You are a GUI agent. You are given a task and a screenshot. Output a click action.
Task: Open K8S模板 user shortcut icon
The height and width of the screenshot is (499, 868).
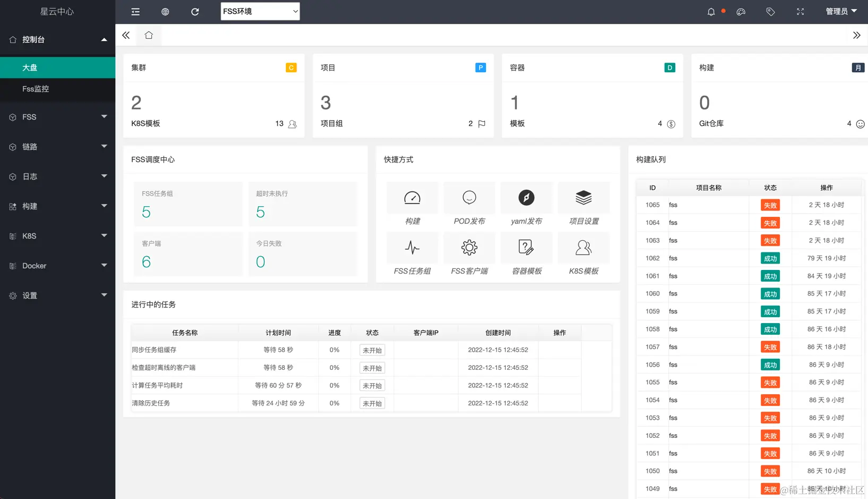tap(584, 248)
